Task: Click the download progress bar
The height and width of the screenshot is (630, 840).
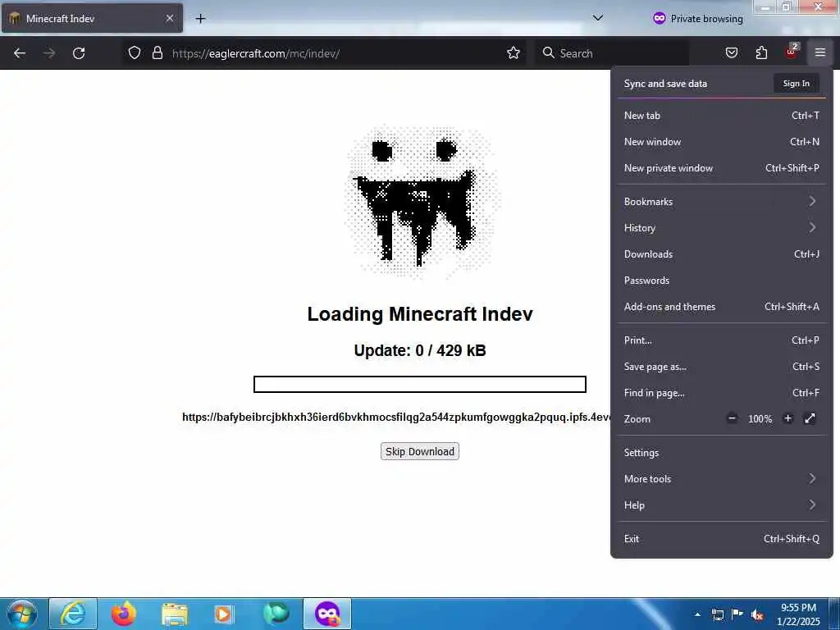Action: point(419,384)
